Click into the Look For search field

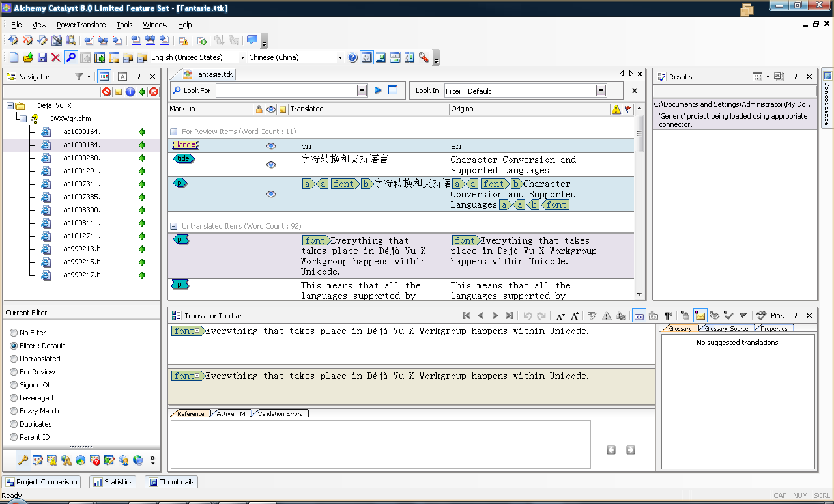pyautogui.click(x=286, y=91)
